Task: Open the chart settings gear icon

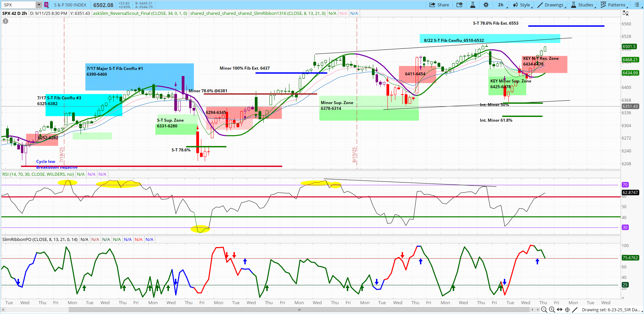Action: (486, 5)
